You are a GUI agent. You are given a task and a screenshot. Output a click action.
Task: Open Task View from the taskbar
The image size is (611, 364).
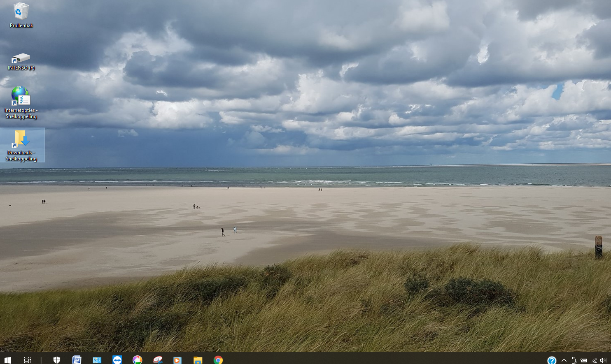coord(28,360)
